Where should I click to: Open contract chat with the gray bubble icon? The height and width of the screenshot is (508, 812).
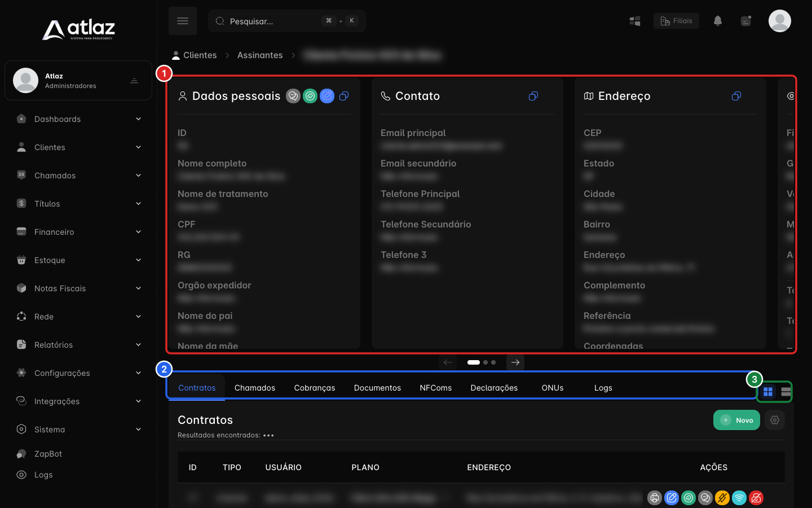pyautogui.click(x=705, y=498)
